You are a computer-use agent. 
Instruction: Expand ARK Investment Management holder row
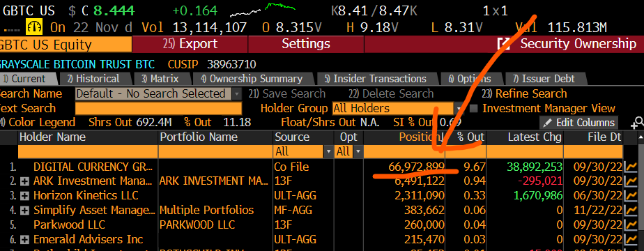click(24, 181)
